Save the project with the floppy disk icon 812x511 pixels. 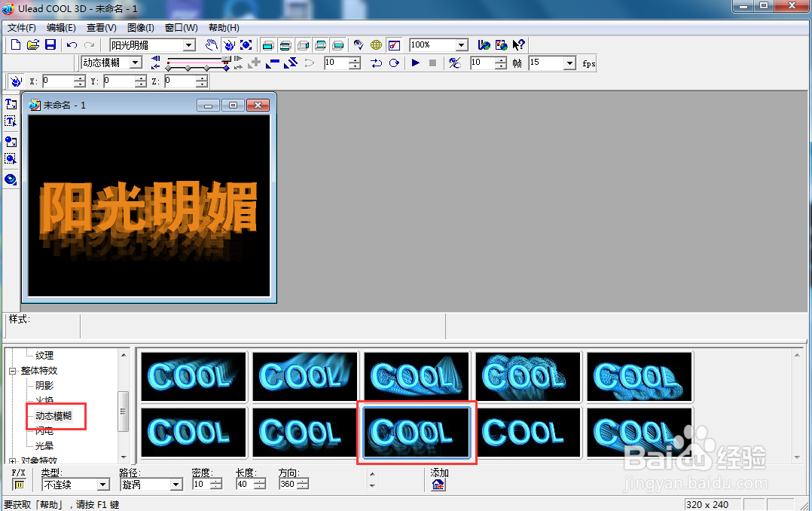coord(50,45)
